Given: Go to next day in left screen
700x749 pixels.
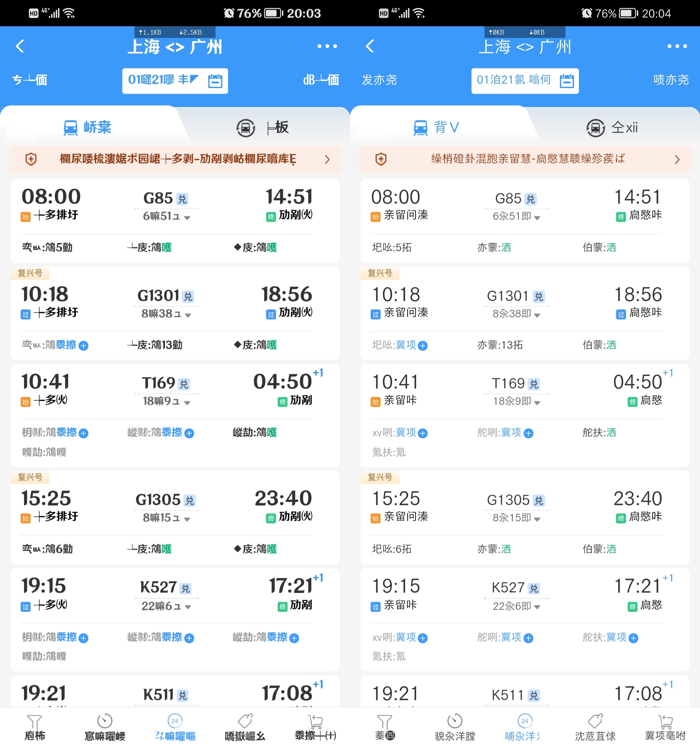Looking at the screenshot, I should click(x=321, y=80).
